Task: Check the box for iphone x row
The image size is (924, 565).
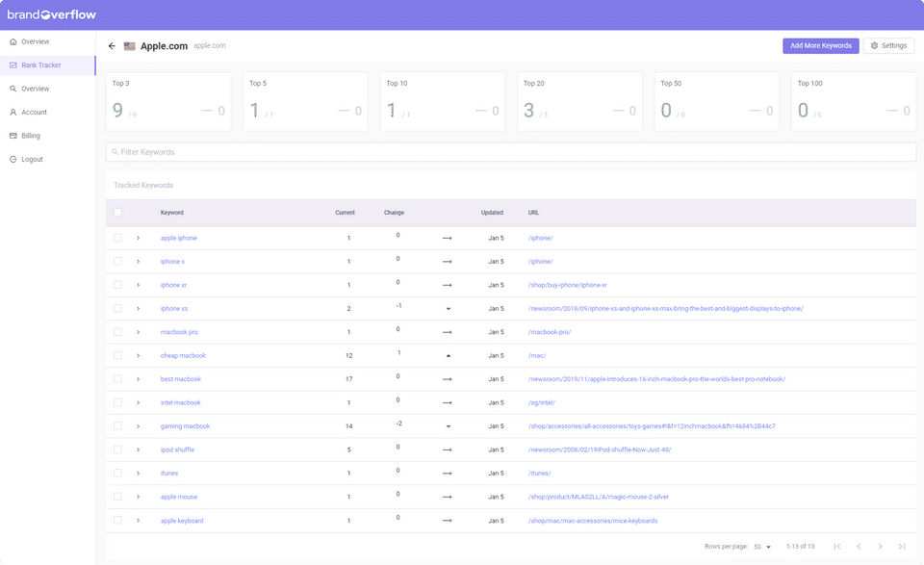Action: tap(117, 262)
